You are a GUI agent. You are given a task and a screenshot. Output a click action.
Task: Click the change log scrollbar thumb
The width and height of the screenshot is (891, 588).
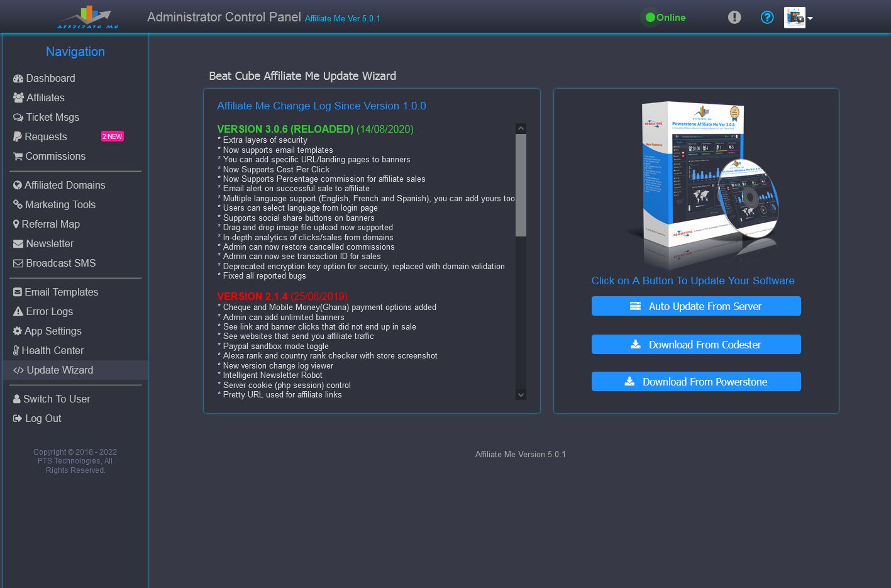521,185
